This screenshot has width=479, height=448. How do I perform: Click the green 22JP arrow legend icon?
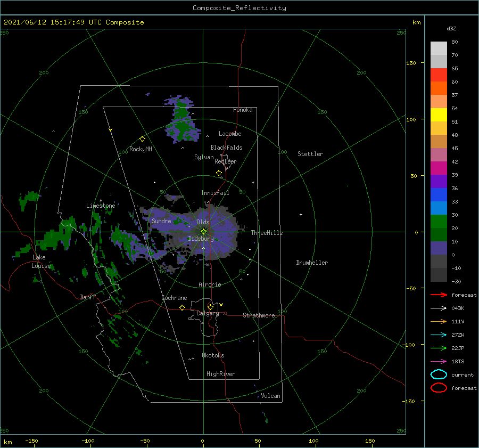point(439,348)
